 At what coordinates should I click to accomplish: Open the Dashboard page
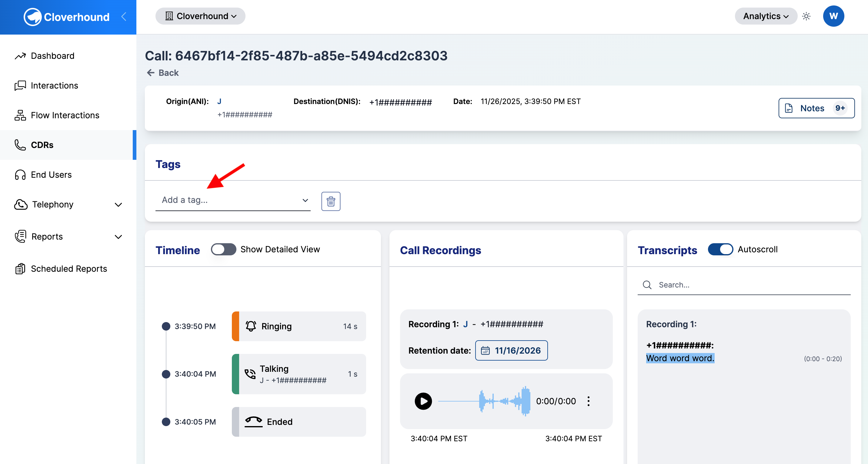pyautogui.click(x=68, y=55)
